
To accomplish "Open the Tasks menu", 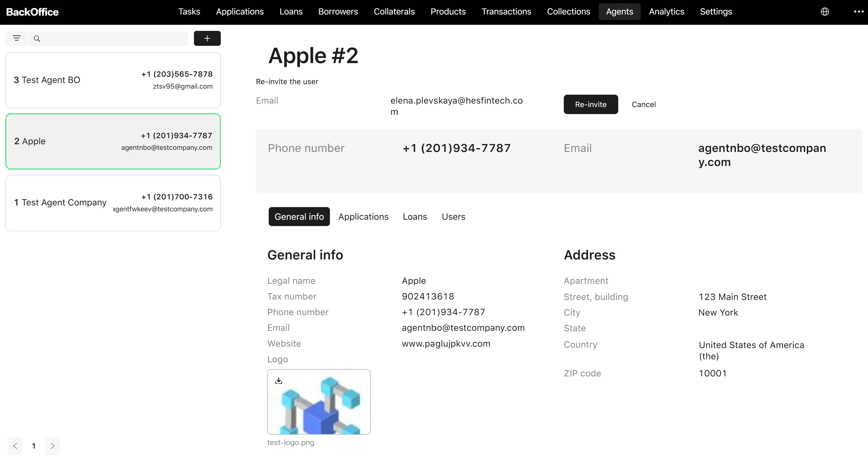I will (189, 12).
